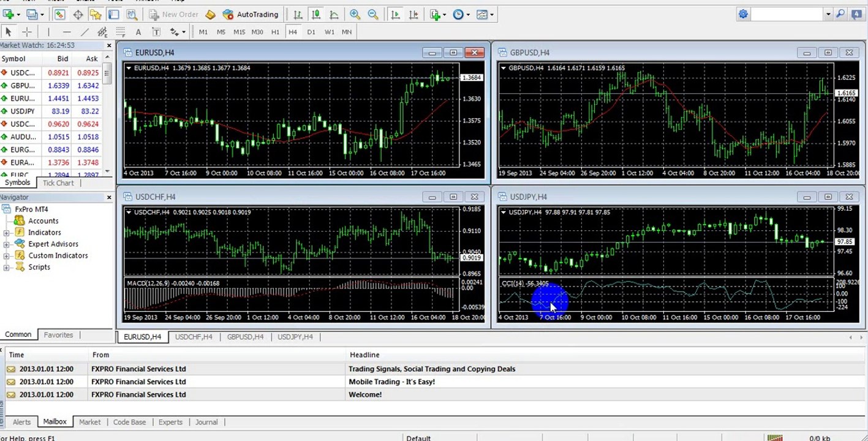Image resolution: width=868 pixels, height=441 pixels.
Task: Set timeframe to M1
Action: pyautogui.click(x=203, y=32)
